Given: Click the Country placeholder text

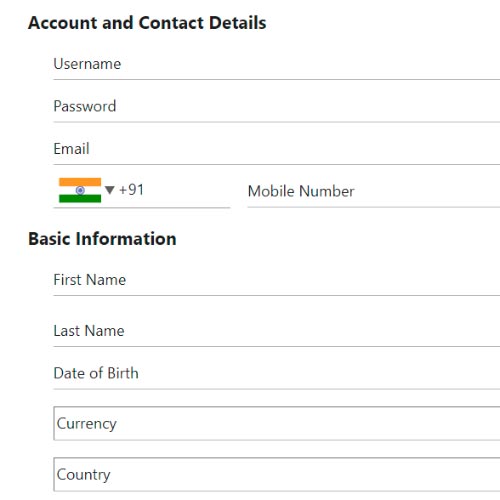Looking at the screenshot, I should pos(83,475).
